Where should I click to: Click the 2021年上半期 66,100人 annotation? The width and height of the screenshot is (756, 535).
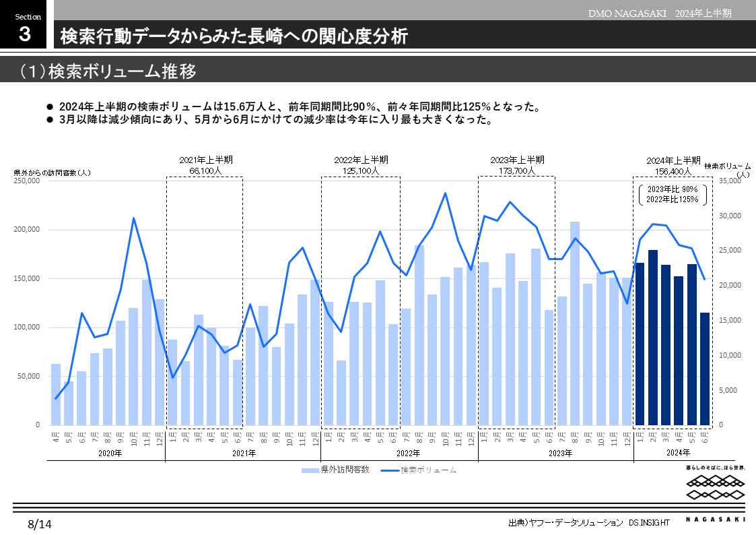[x=206, y=165]
